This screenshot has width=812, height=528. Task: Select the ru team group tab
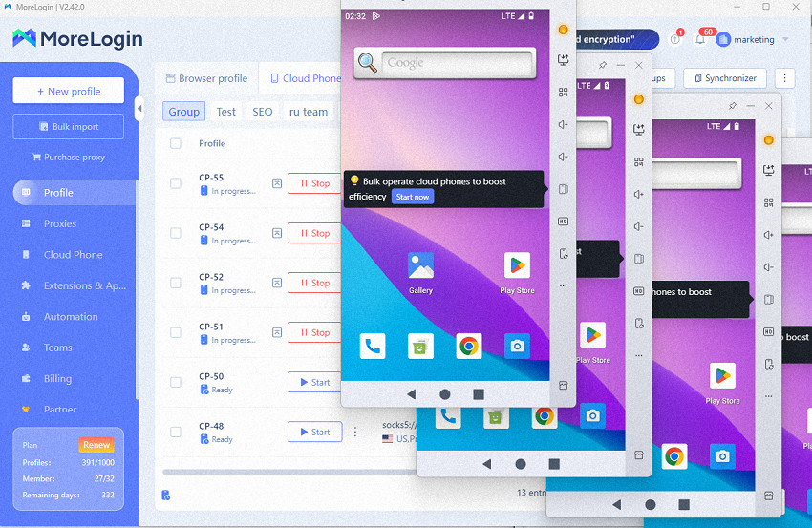tap(309, 112)
